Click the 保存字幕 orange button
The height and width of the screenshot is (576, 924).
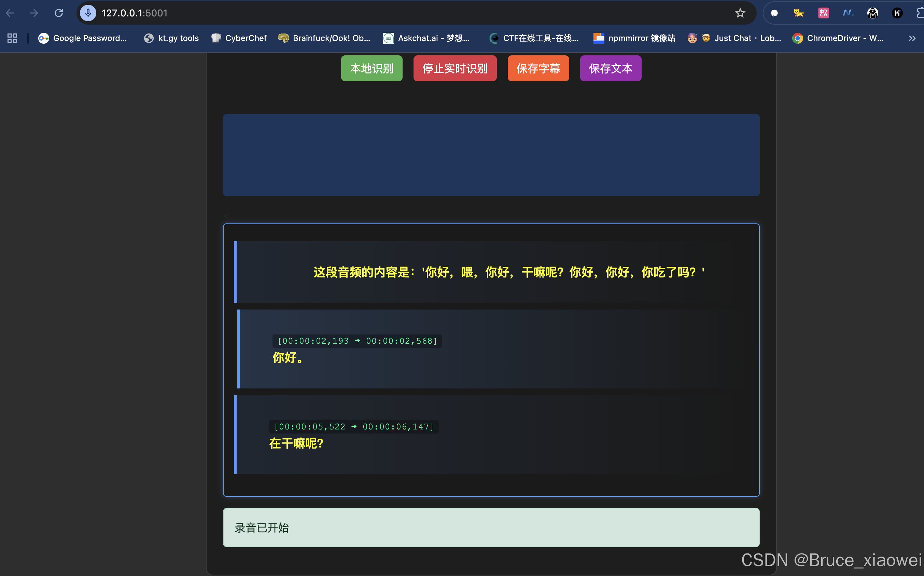tap(538, 69)
